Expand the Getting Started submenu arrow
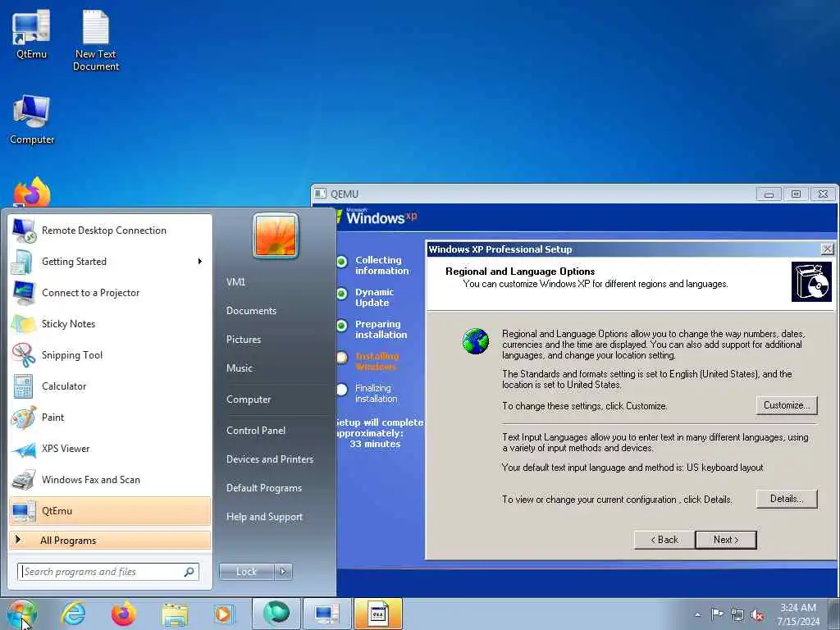The height and width of the screenshot is (630, 840). point(200,262)
